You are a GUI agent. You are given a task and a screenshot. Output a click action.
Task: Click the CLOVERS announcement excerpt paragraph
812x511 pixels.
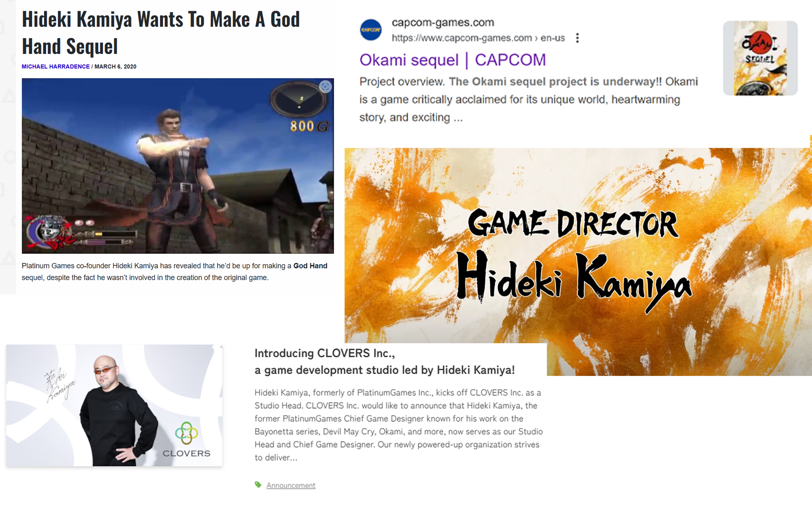[x=398, y=425]
